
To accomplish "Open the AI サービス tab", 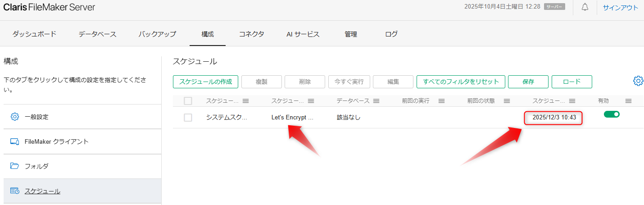I will click(x=303, y=34).
